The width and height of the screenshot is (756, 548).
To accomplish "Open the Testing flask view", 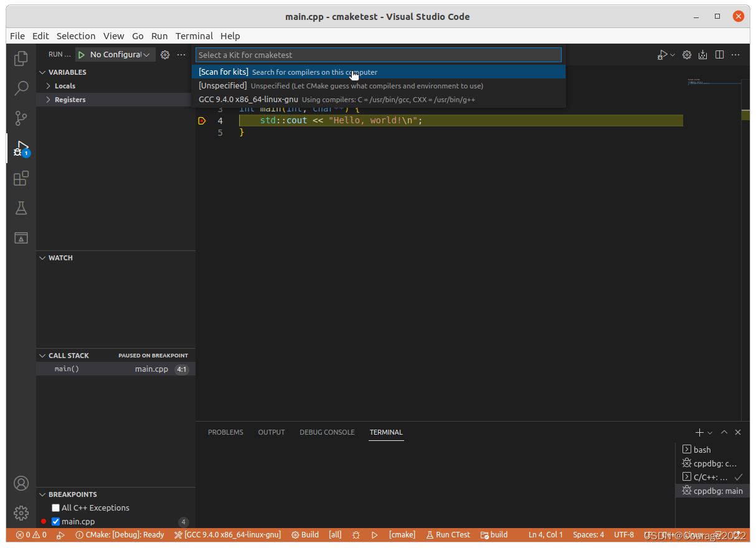I will [21, 208].
